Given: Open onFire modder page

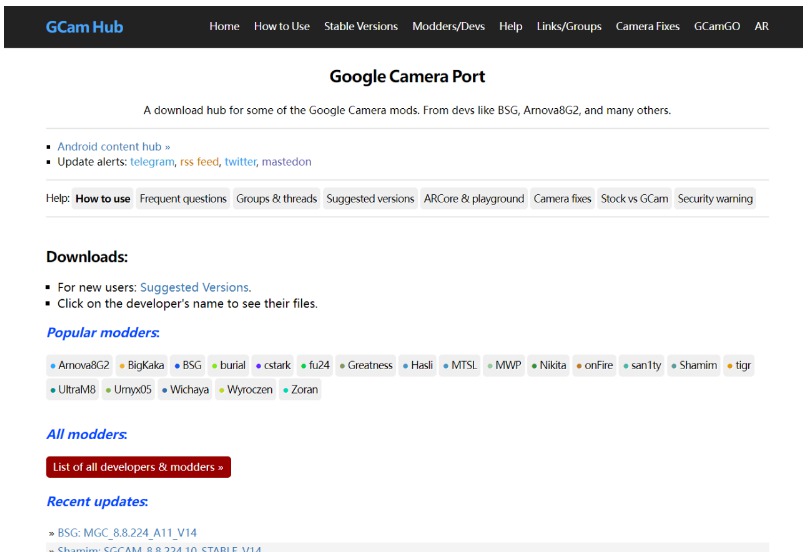Looking at the screenshot, I should [594, 365].
